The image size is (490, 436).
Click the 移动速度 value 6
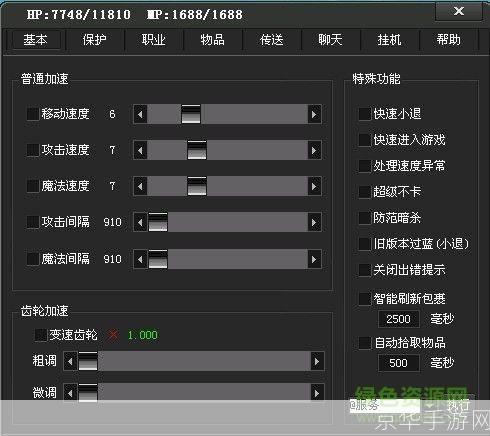coord(112,114)
